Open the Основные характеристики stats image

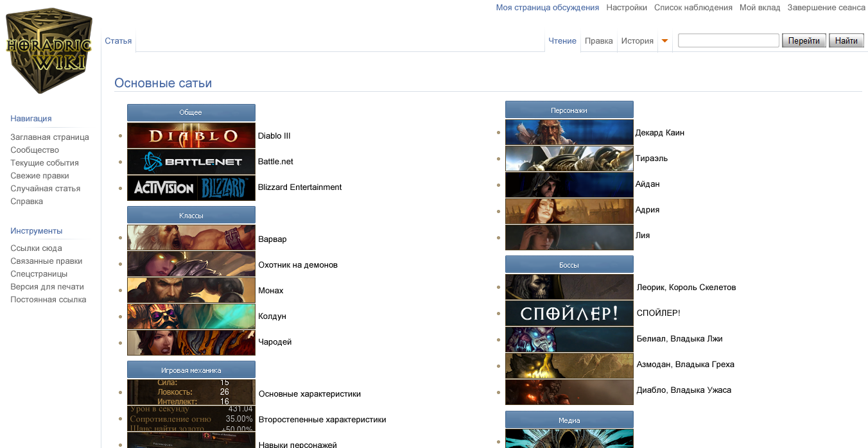point(191,392)
